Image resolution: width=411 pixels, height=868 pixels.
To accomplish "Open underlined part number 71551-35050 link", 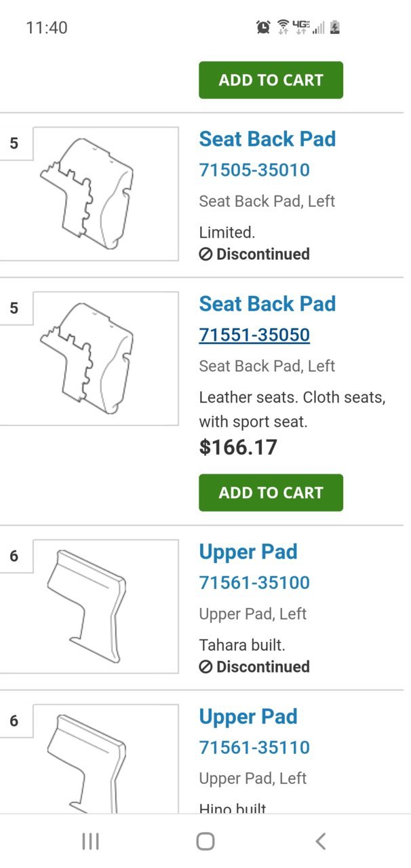I will 254,335.
